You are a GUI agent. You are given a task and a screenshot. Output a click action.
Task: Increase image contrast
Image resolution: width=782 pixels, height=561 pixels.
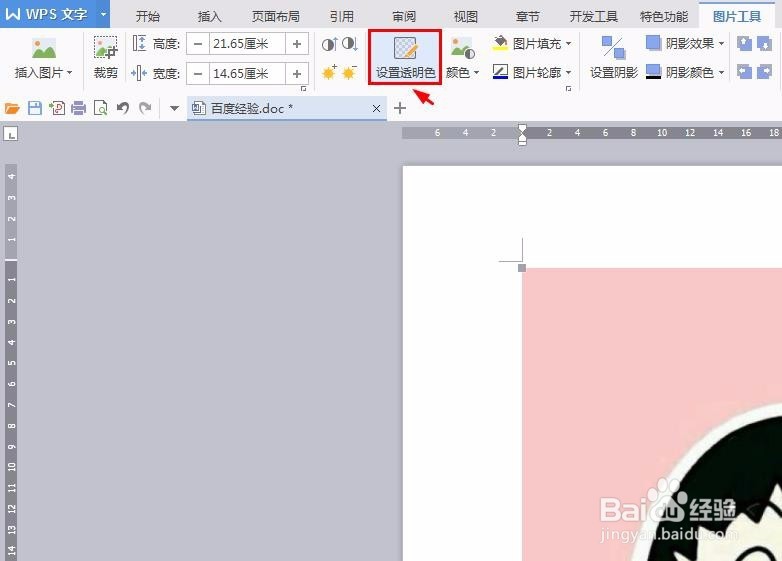330,44
